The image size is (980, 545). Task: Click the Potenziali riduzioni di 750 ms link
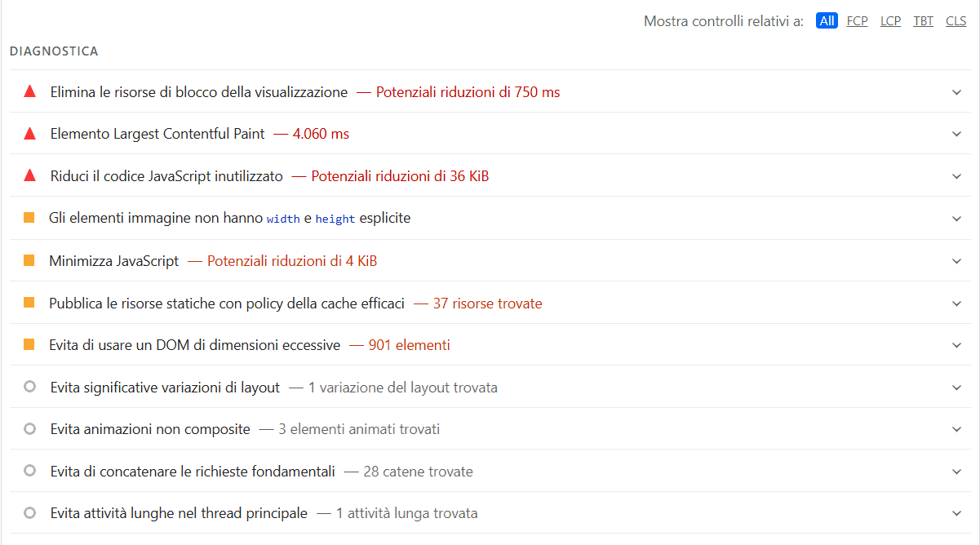(x=468, y=91)
